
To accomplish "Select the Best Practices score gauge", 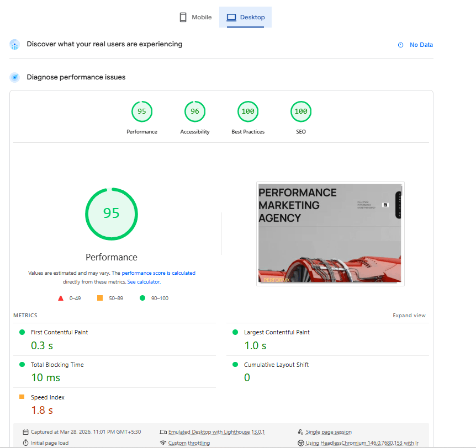I will coord(248,111).
